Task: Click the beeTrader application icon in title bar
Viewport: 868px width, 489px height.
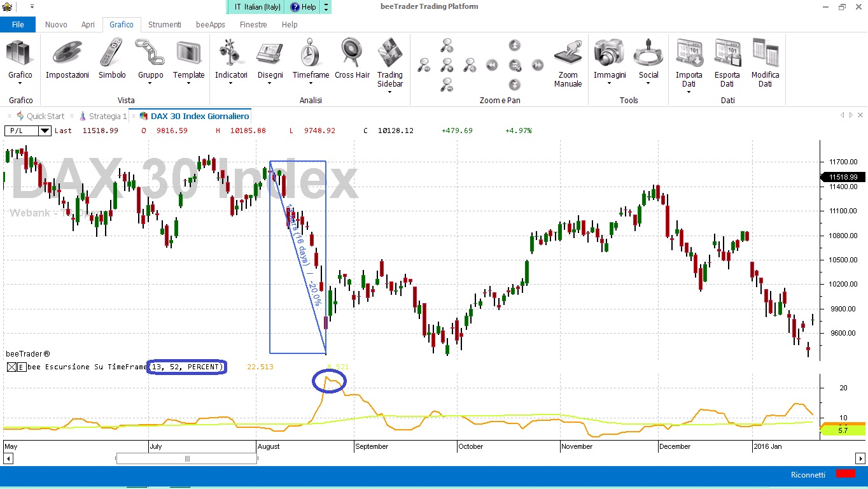Action: coord(7,7)
